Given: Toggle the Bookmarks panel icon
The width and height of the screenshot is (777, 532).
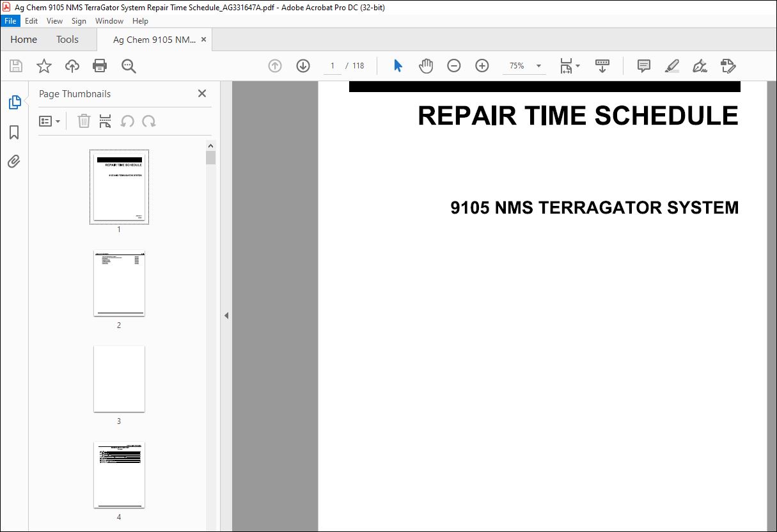Looking at the screenshot, I should [x=14, y=132].
